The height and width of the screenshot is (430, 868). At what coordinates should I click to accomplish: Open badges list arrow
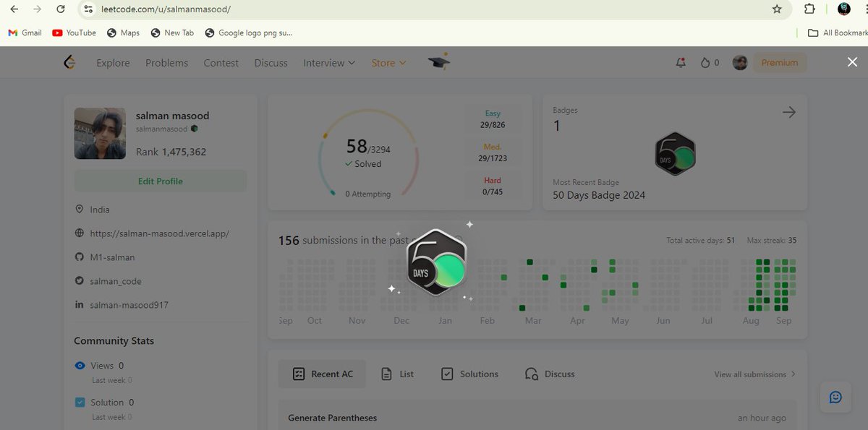click(789, 112)
